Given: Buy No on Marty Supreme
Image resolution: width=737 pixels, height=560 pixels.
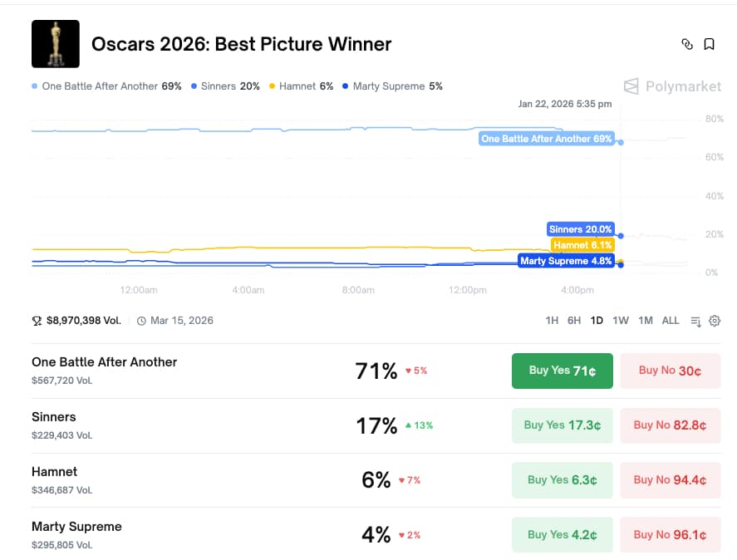Looking at the screenshot, I should [x=670, y=535].
